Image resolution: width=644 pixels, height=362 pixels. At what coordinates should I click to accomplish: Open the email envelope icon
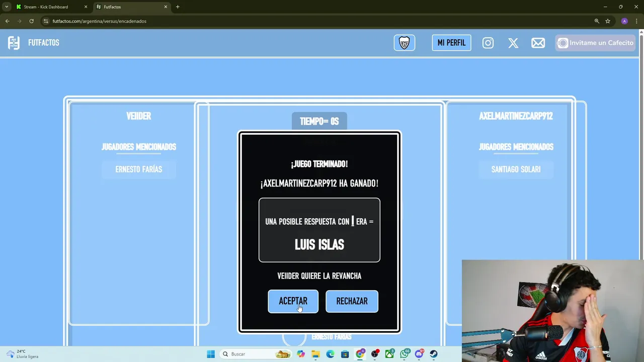(538, 43)
